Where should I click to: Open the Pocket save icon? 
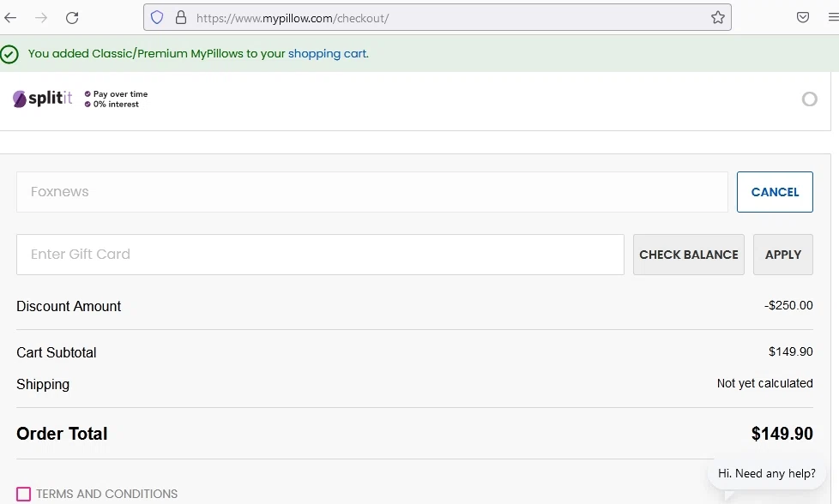tap(803, 18)
